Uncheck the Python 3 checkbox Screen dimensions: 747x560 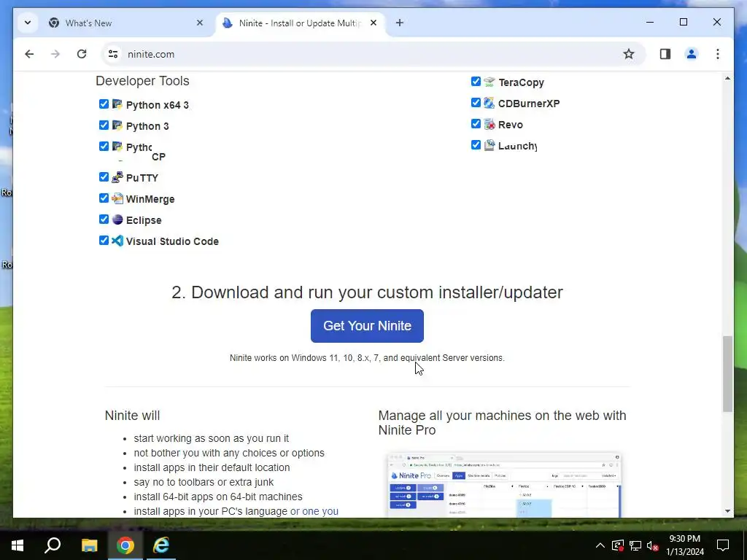[x=104, y=125]
